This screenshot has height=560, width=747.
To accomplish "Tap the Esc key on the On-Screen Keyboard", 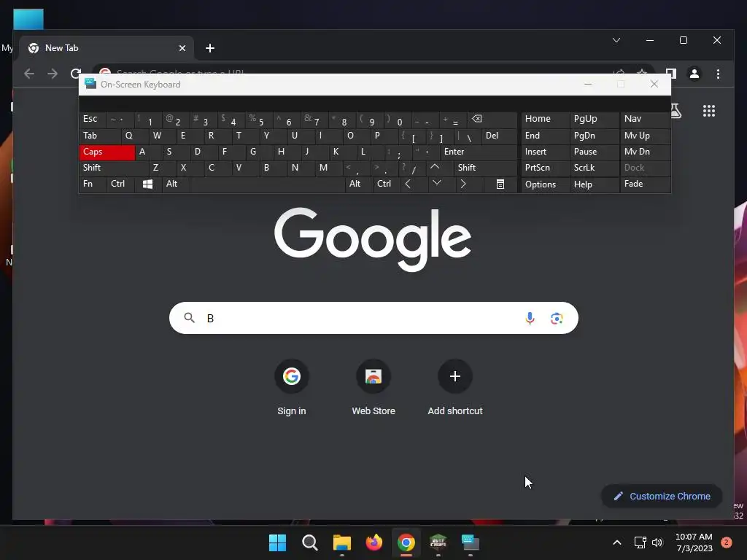I will 93,119.
